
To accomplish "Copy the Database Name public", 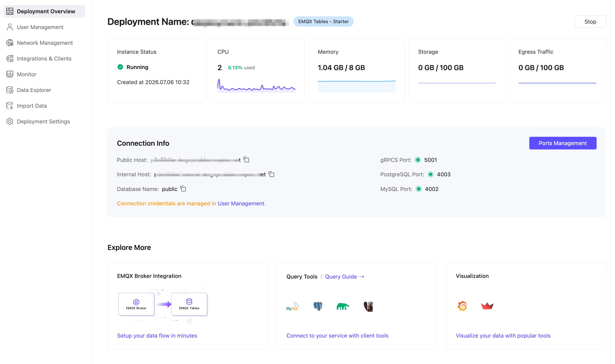I will pyautogui.click(x=183, y=189).
